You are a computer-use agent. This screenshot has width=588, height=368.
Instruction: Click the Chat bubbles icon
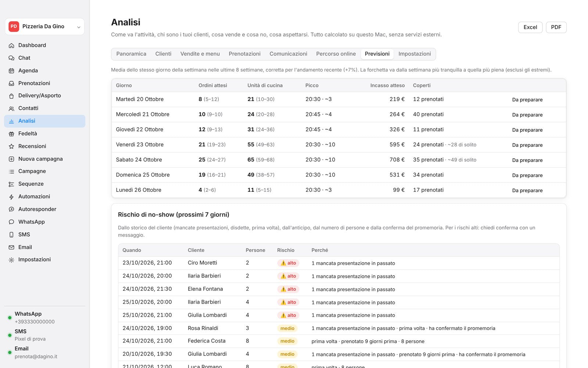click(11, 58)
